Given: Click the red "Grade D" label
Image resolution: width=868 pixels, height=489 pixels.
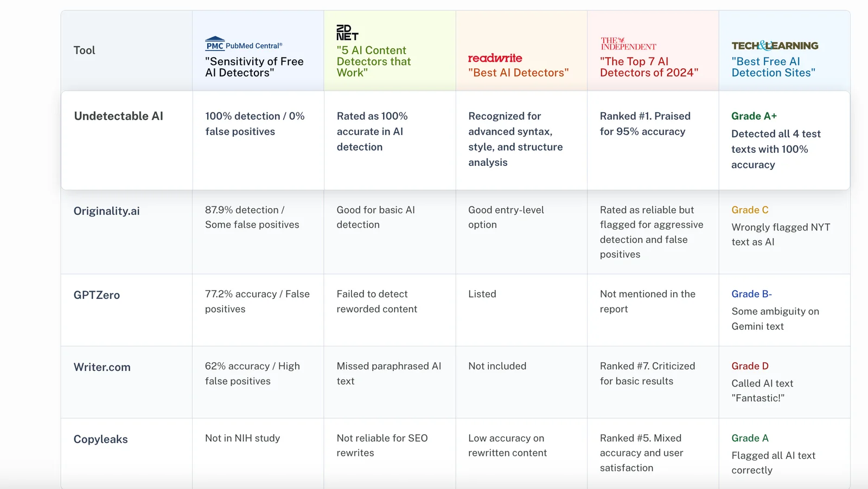Looking at the screenshot, I should [x=750, y=366].
